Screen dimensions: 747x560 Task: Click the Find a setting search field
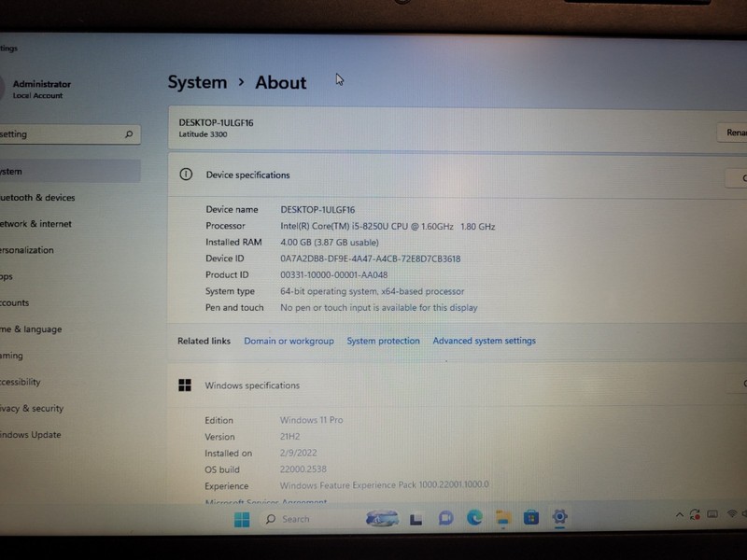[x=69, y=134]
